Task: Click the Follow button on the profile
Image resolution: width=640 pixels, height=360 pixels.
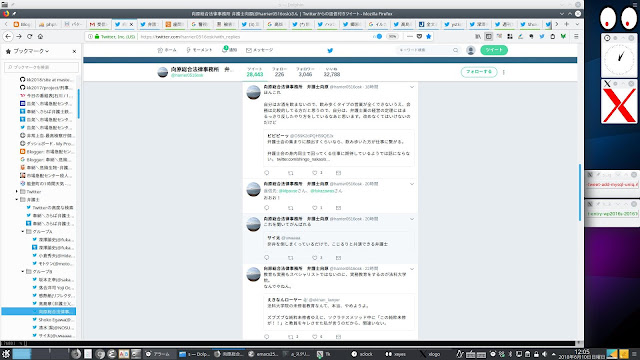Action: tap(479, 72)
